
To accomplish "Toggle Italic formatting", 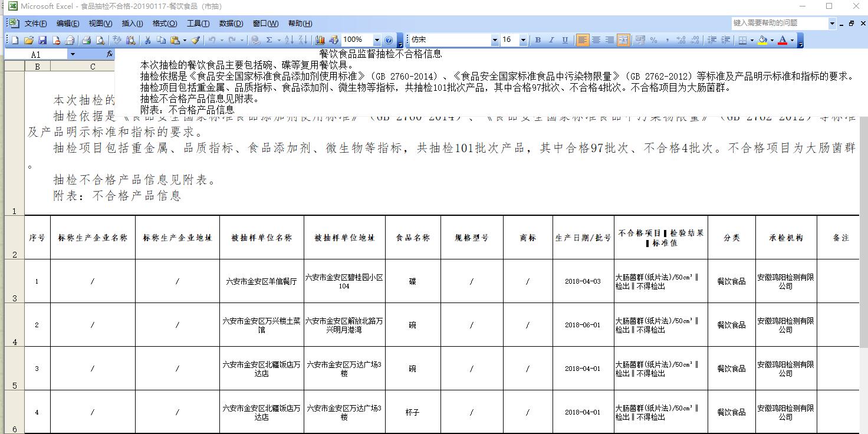I will pos(551,40).
